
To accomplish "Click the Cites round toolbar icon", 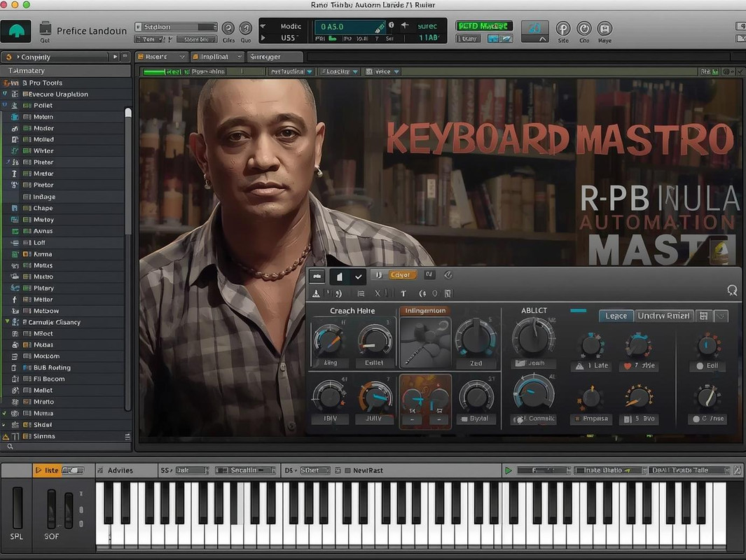I will pyautogui.click(x=228, y=28).
